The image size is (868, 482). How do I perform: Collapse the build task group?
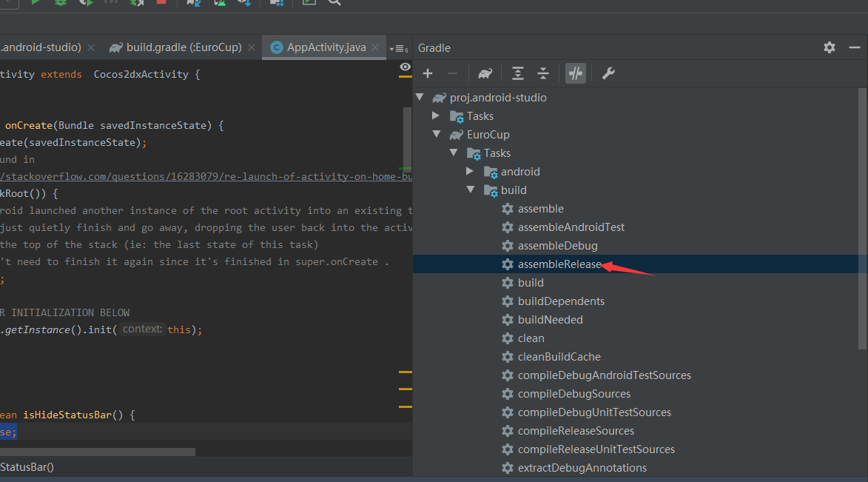[471, 190]
